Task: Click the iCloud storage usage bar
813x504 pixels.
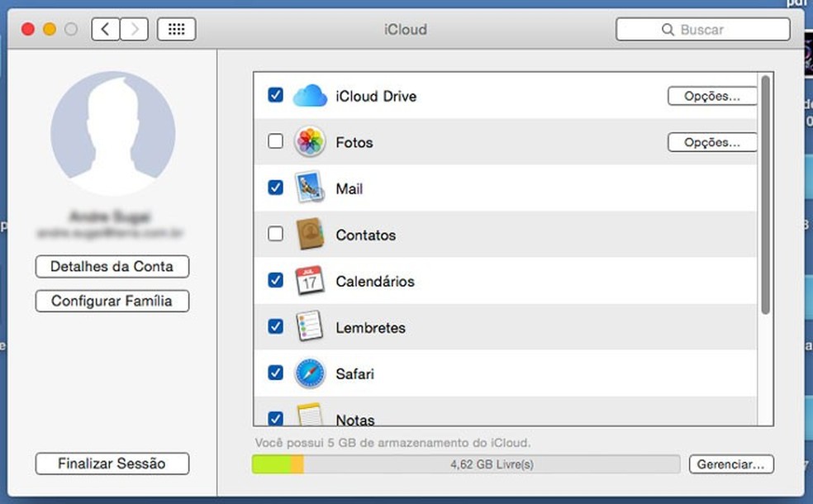Action: point(466,464)
